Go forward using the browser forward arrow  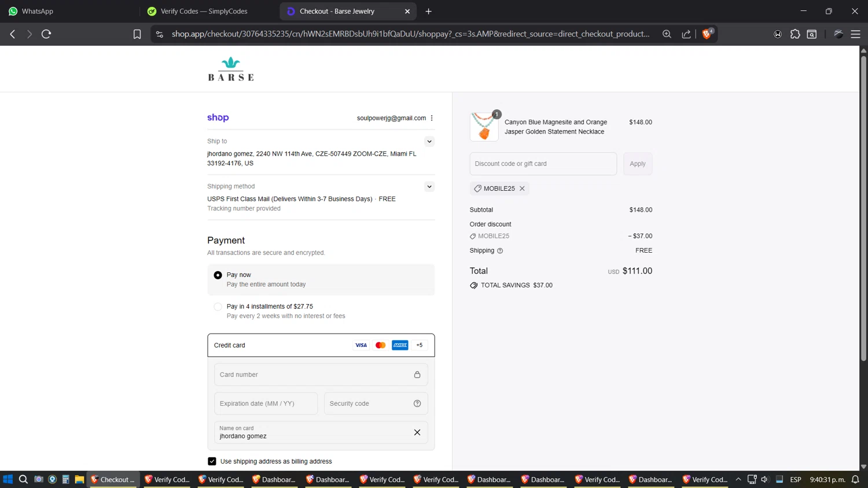[29, 34]
